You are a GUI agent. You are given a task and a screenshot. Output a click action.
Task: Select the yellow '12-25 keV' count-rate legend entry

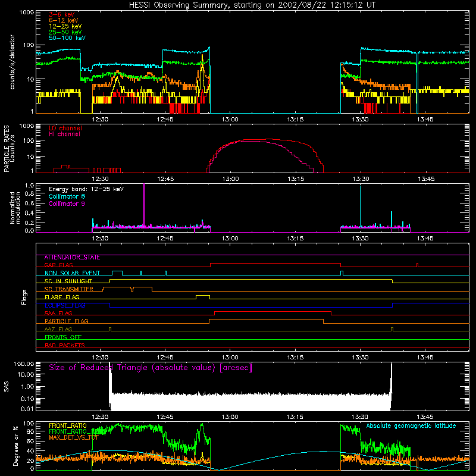tap(65, 26)
